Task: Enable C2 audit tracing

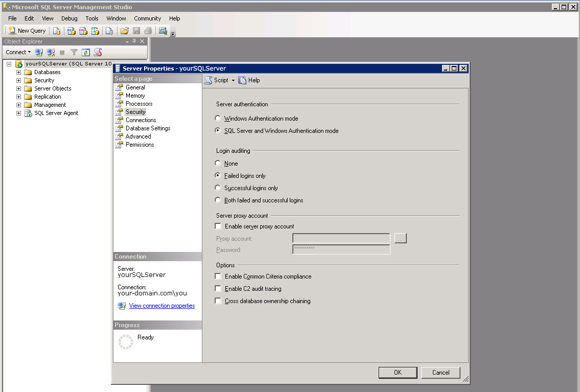Action: point(218,288)
